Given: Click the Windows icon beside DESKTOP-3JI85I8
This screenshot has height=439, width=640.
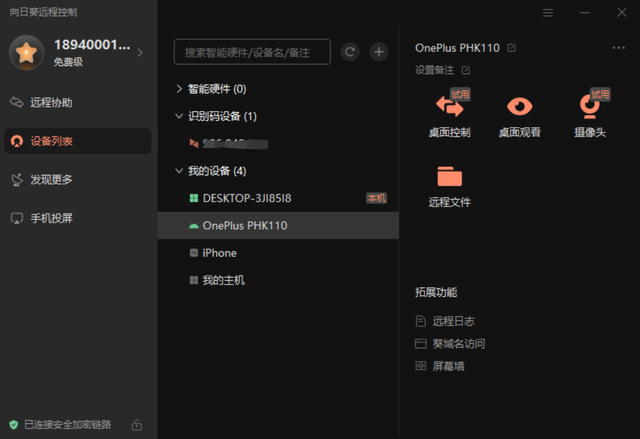Looking at the screenshot, I should (x=194, y=198).
